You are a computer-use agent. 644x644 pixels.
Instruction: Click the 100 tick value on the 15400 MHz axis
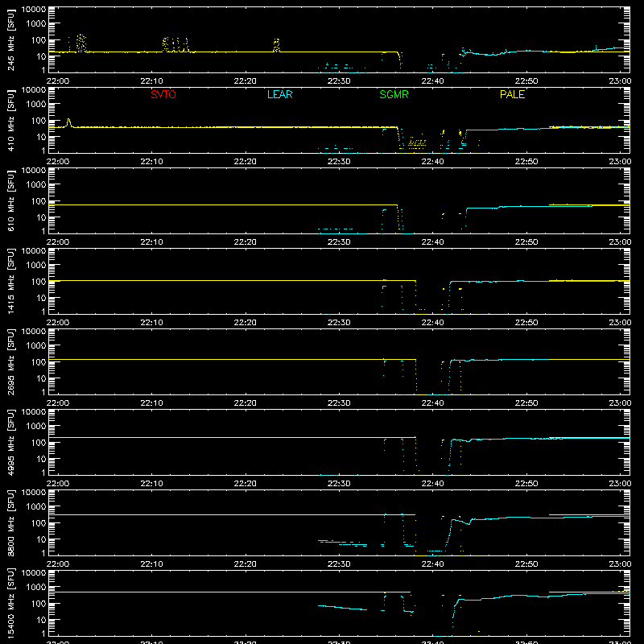[x=39, y=603]
